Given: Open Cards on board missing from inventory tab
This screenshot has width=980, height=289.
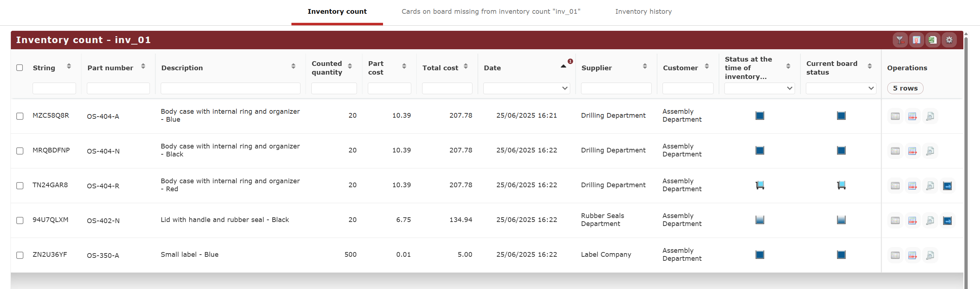Looking at the screenshot, I should 491,12.
